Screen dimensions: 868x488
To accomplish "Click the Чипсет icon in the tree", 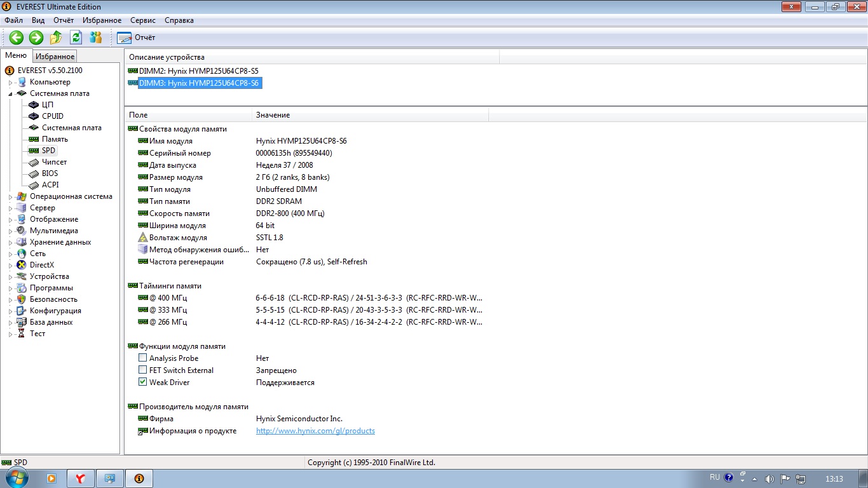I will coord(34,162).
